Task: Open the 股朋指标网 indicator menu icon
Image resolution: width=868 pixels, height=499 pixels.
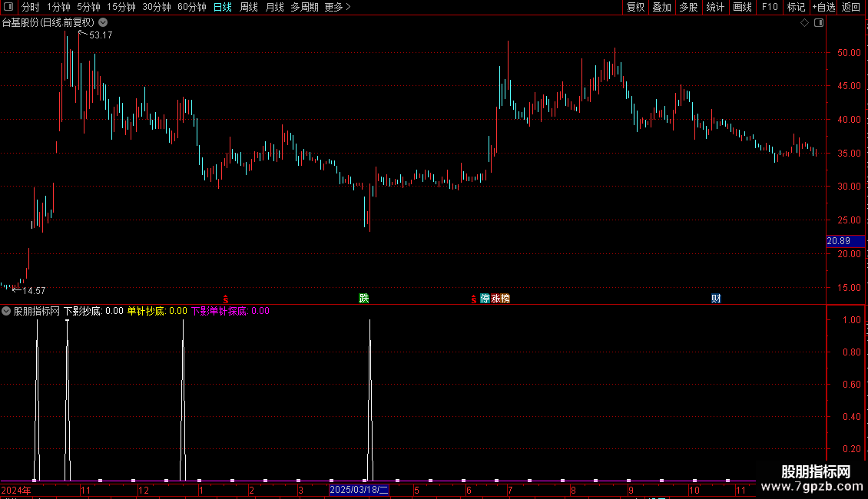Action: click(6, 311)
